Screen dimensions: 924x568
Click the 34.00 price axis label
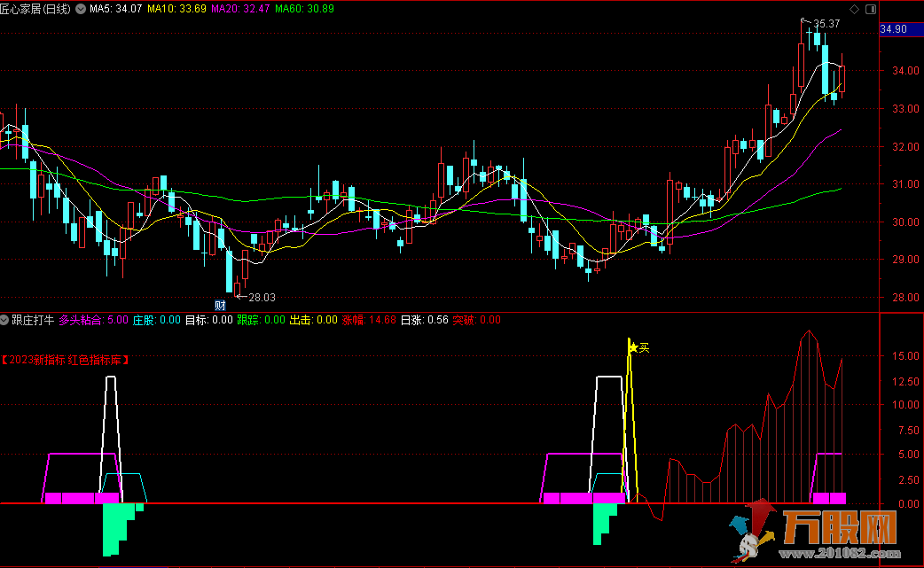pos(905,71)
